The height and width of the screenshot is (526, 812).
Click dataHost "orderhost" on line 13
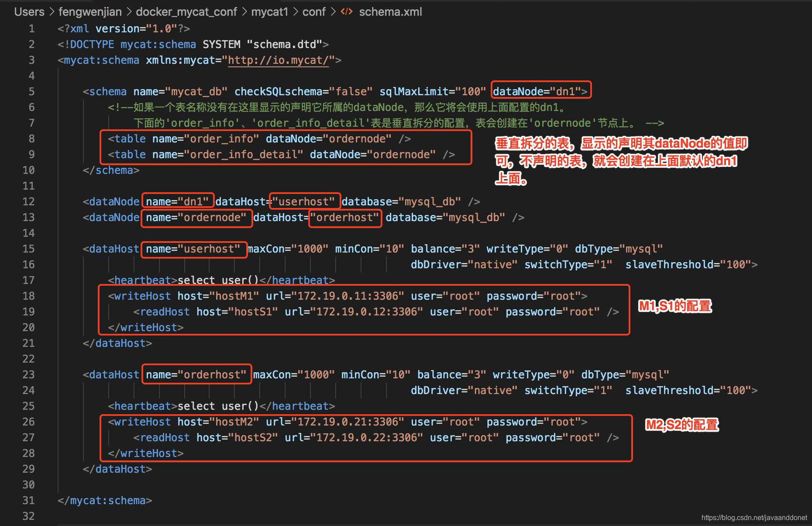pos(344,218)
